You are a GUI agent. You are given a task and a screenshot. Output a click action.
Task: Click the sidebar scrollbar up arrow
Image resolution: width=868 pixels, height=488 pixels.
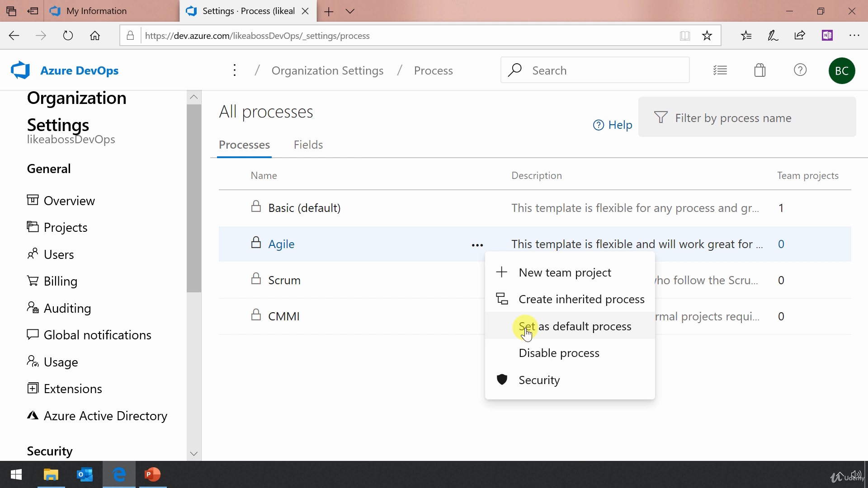[194, 97]
